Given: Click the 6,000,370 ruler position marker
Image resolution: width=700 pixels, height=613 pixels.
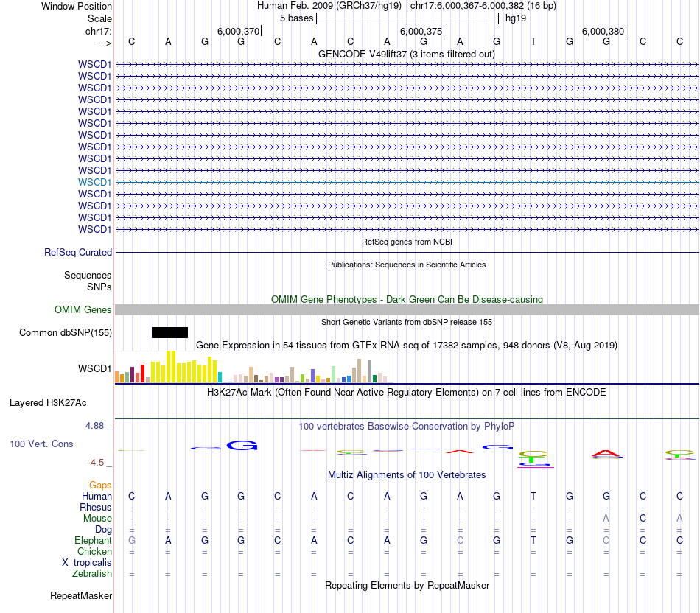Looking at the screenshot, I should coord(239,31).
